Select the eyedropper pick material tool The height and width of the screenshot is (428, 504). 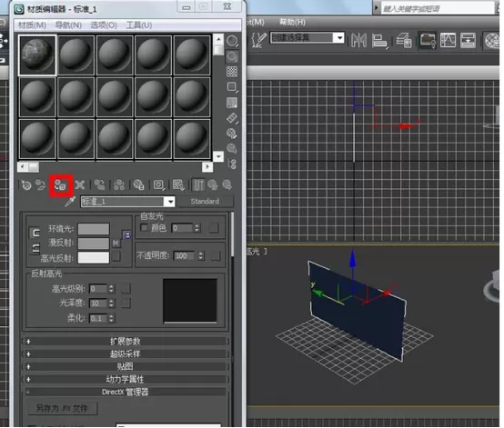[x=70, y=202]
